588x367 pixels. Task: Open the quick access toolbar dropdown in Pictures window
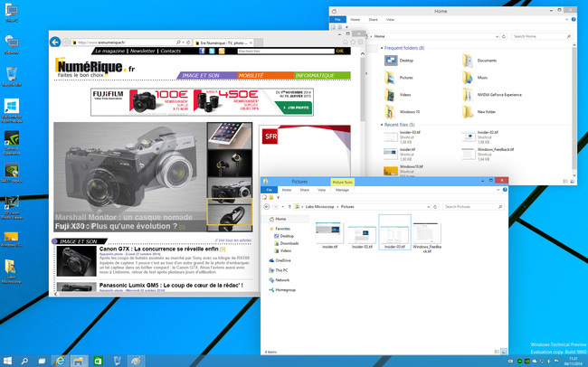tap(279, 198)
